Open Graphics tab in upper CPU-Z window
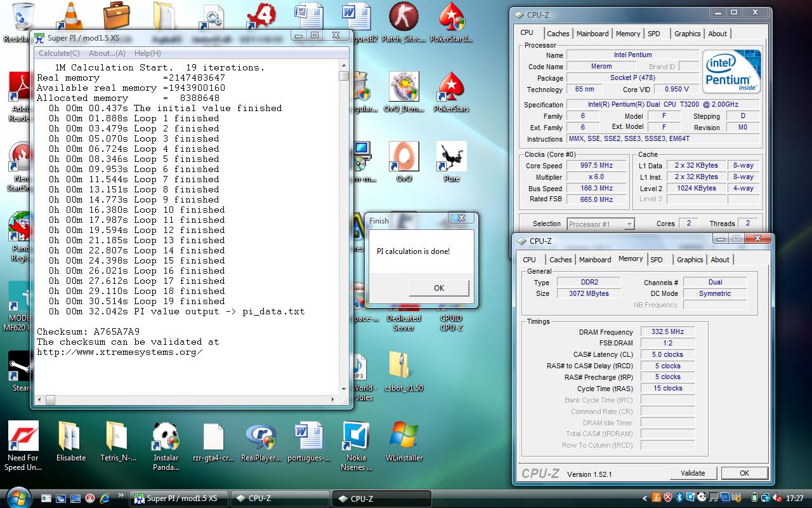 [688, 34]
